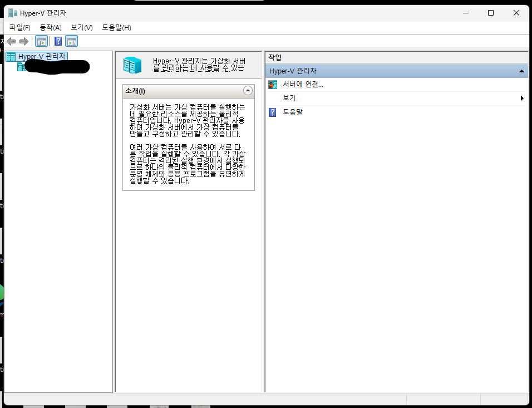Viewport: 532px width, 408px height.
Task: Select the redacted server node in the tree
Action: [53, 67]
